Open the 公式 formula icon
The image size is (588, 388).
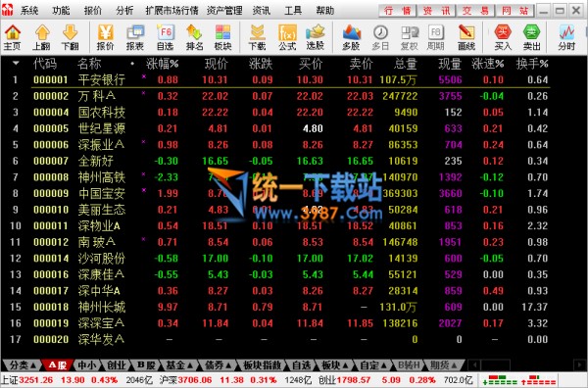(287, 37)
